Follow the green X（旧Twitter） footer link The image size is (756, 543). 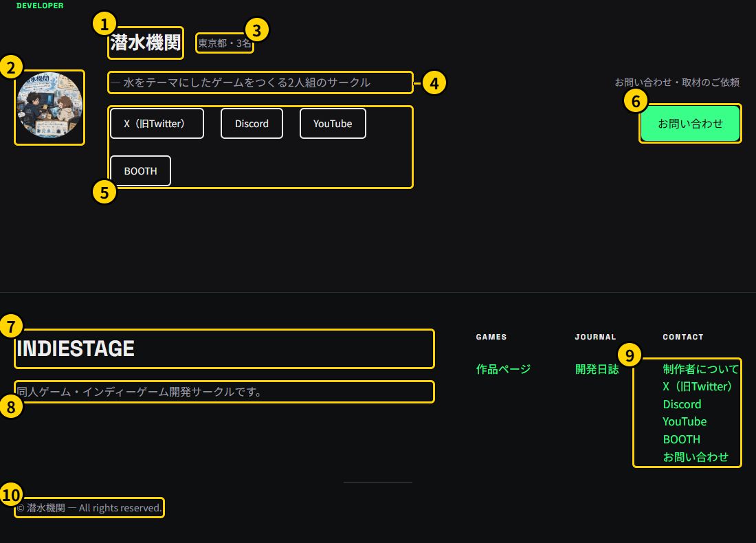698,387
